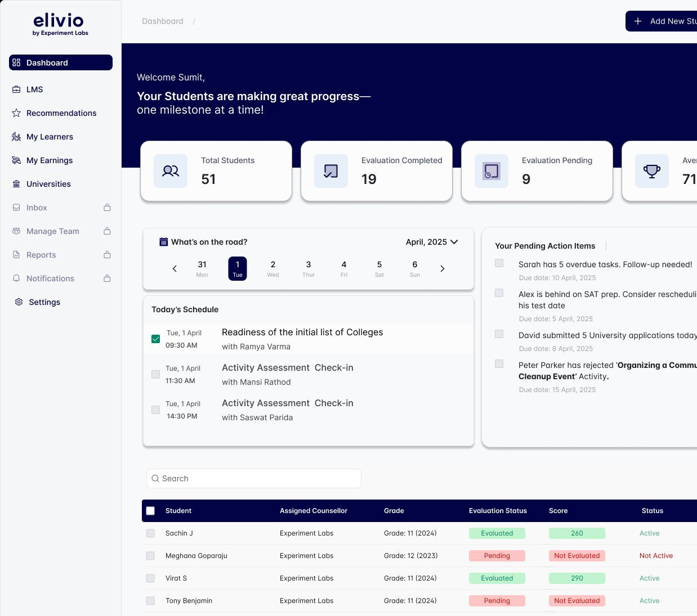The image size is (697, 616).
Task: Click the Evaluation Completed card icon
Action: coord(331,171)
